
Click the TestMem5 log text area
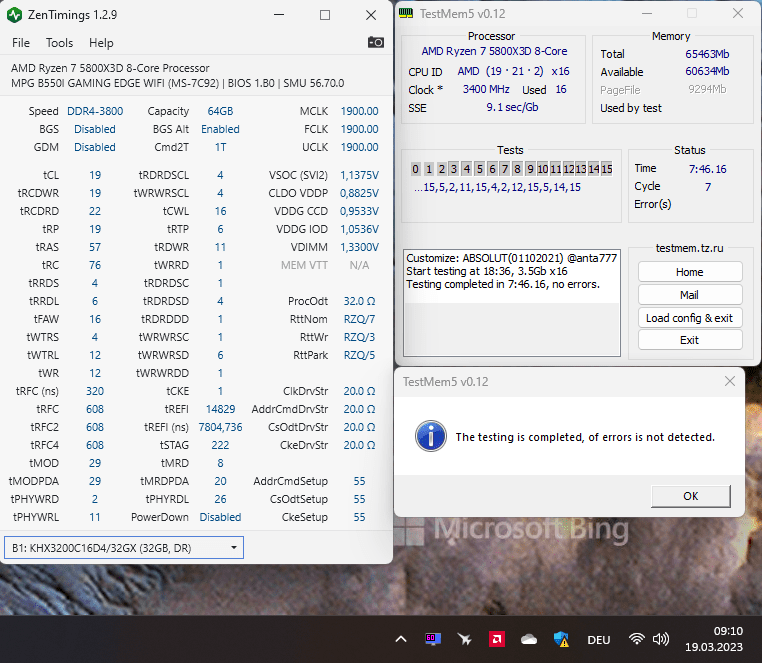pyautogui.click(x=512, y=303)
